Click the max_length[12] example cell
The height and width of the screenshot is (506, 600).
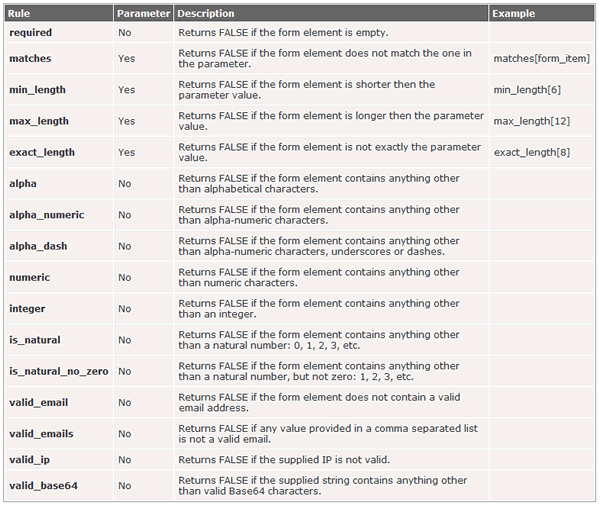coord(542,121)
